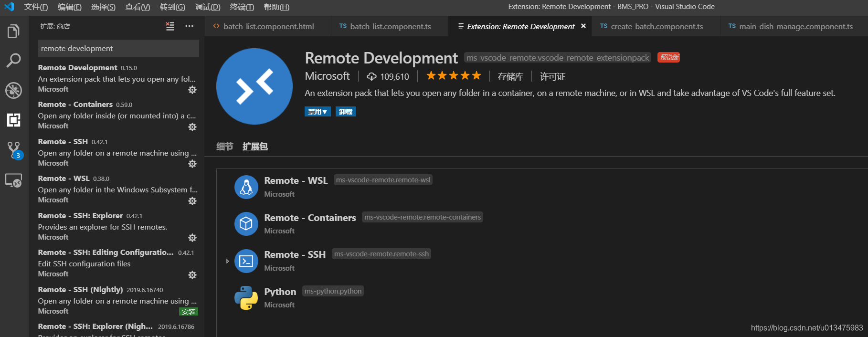
Task: Select Remote - SSH: Explorer 0.42.1 in list
Action: click(x=117, y=226)
